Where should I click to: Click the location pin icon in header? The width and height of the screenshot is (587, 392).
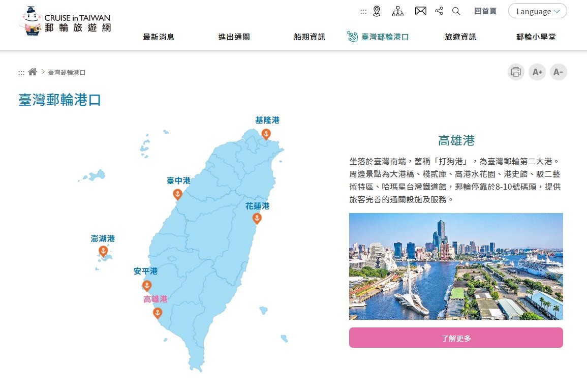click(377, 10)
